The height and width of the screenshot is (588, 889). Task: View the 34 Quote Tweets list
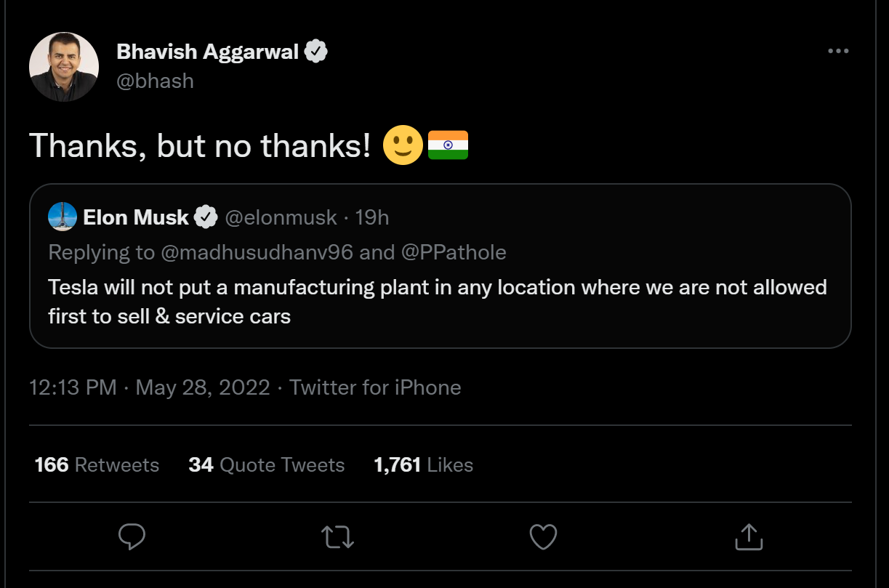(x=266, y=465)
